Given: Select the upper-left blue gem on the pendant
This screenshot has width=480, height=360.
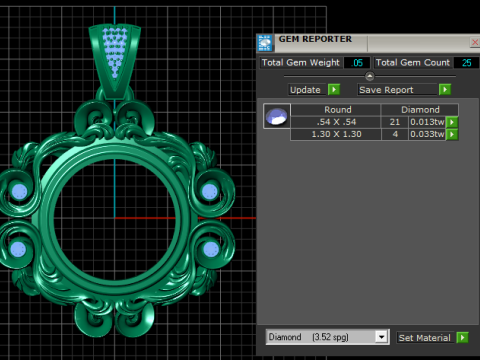Looking at the screenshot, I should [19, 192].
